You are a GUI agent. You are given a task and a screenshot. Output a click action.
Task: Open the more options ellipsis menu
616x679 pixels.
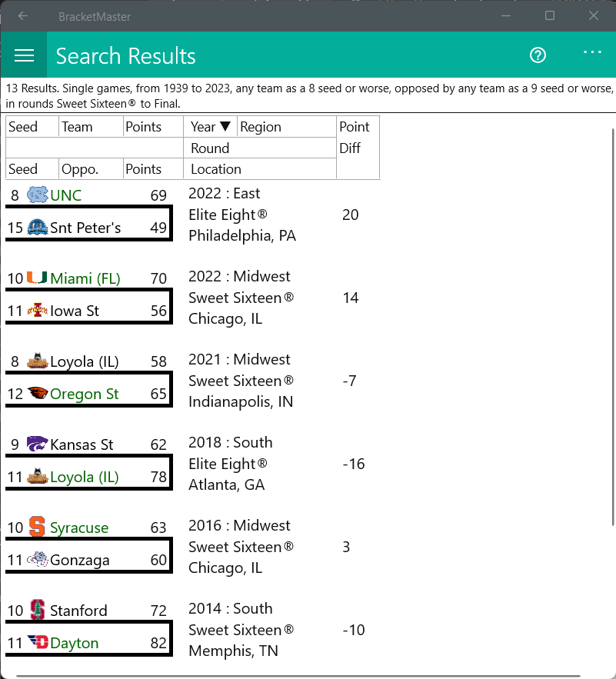point(592,52)
